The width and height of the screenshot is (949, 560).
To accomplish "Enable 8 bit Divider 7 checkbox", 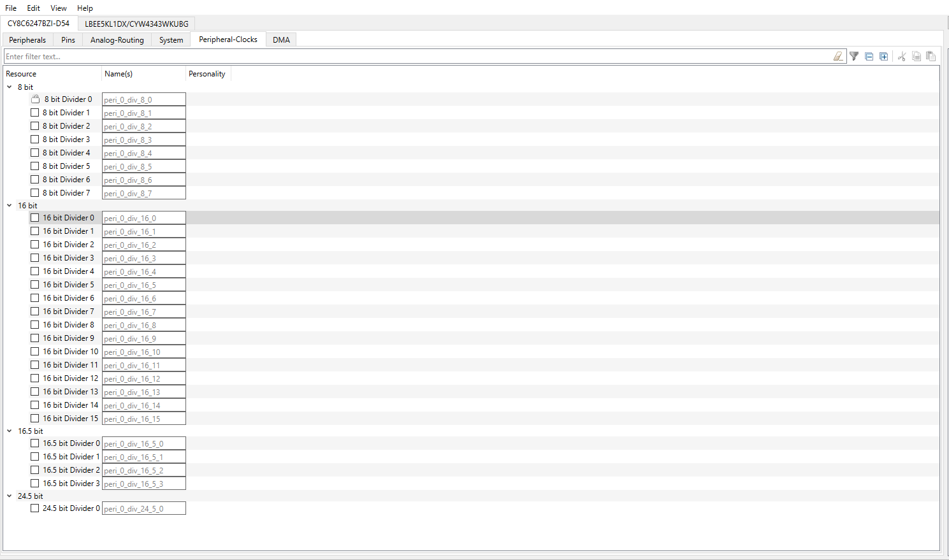I will (x=35, y=192).
